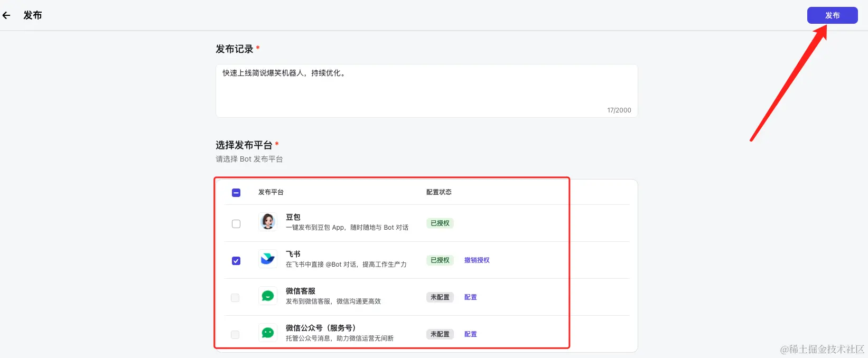The height and width of the screenshot is (358, 868).
Task: Click the disabled 微信客服 checkbox
Action: (x=235, y=298)
